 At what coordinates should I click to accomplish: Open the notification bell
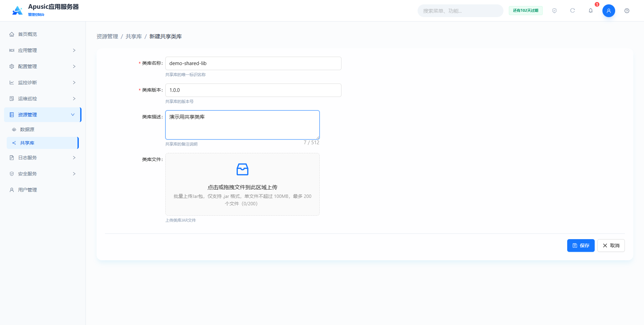[591, 11]
